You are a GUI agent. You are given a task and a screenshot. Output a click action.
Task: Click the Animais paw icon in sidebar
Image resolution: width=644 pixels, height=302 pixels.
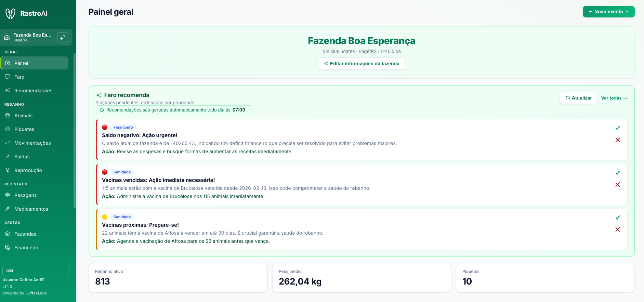coord(8,116)
